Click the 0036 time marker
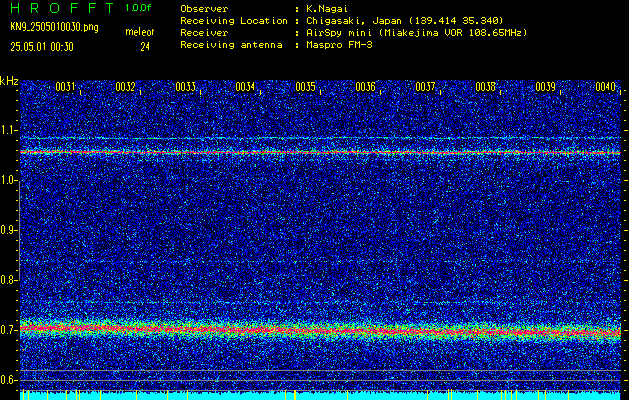Viewport: 629px width, 400px height. pyautogui.click(x=365, y=87)
